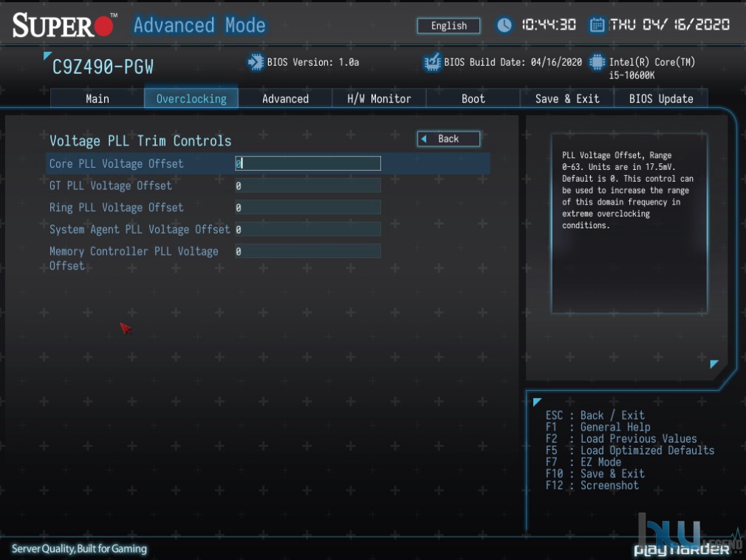Click the Server Quality, Built for Gaming tagline

coord(80,549)
